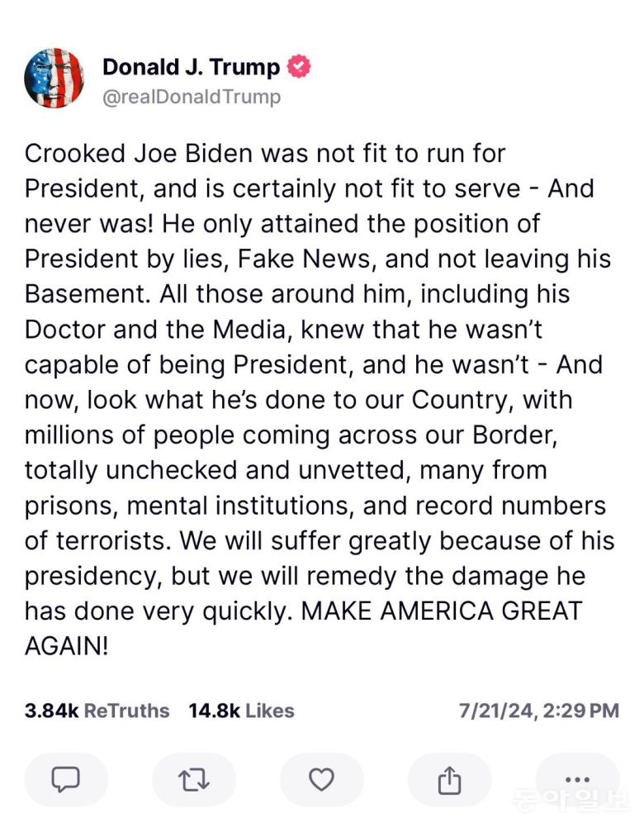The width and height of the screenshot is (644, 827).
Task: Open Donald J. Trump's profile name
Action: pyautogui.click(x=191, y=68)
